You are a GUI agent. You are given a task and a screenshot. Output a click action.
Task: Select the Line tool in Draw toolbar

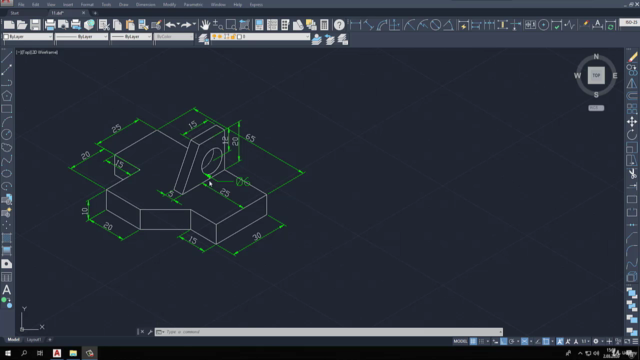[x=7, y=58]
